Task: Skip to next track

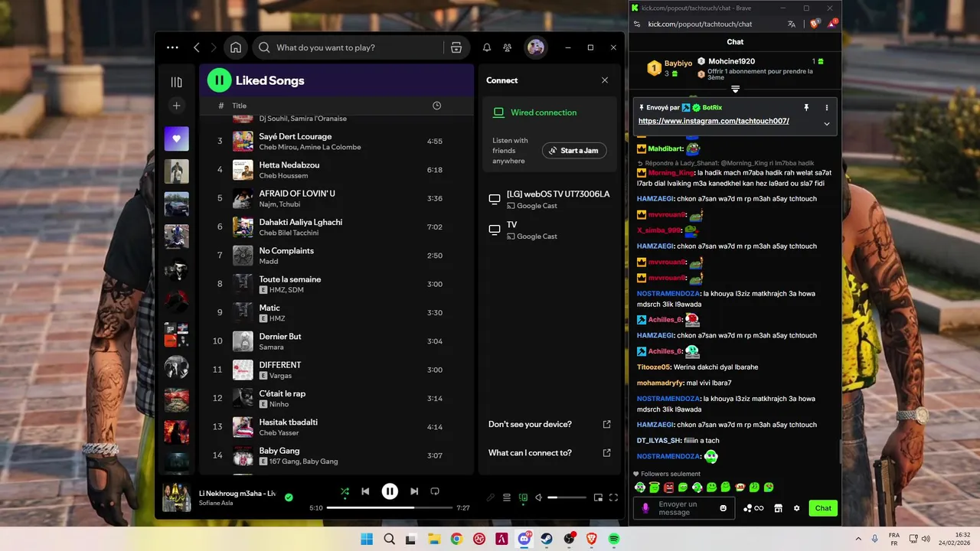Action: tap(414, 491)
